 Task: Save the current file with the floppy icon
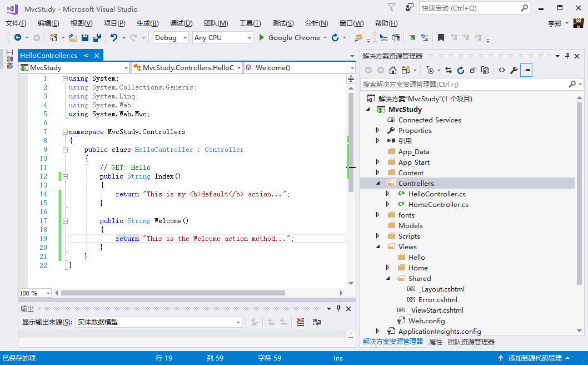pyautogui.click(x=85, y=37)
